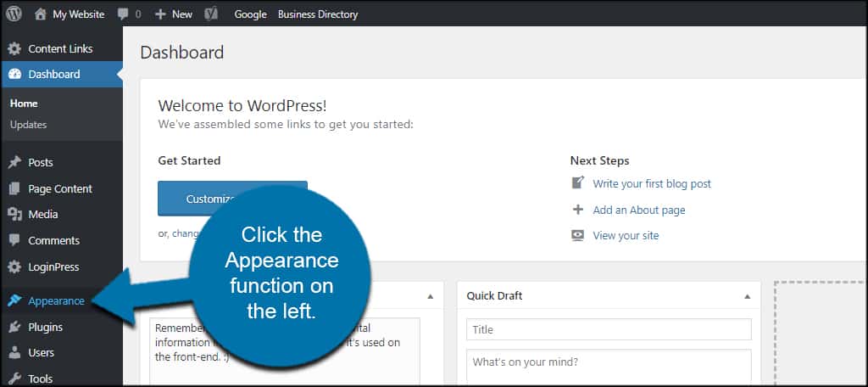The image size is (868, 387).
Task: Click the Welcome to WordPress heading
Action: 242,105
